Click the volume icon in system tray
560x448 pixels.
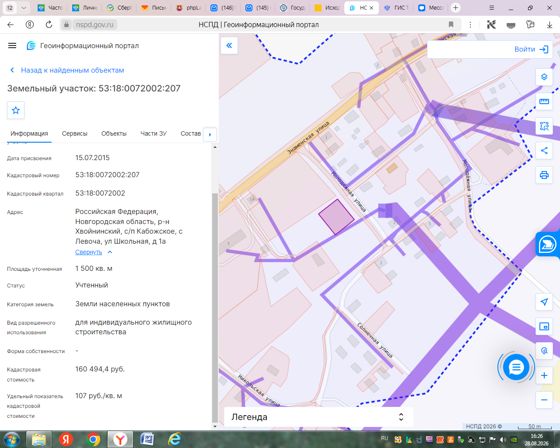click(503, 439)
